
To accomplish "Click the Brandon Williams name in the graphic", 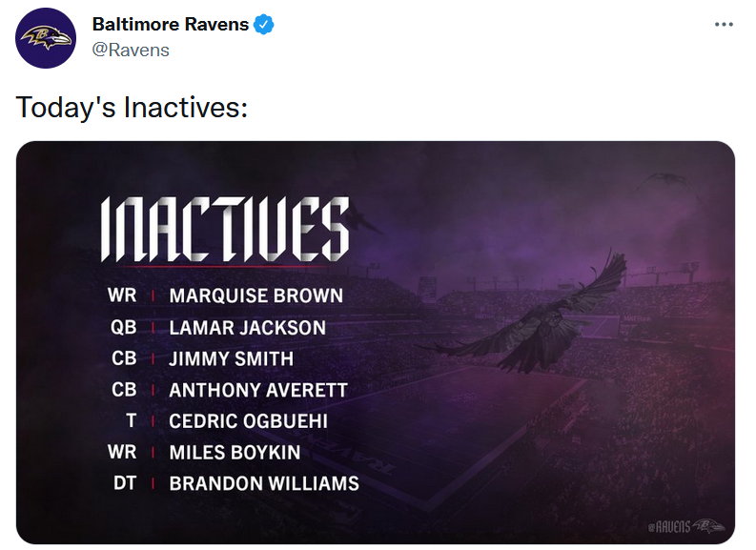I will click(264, 483).
